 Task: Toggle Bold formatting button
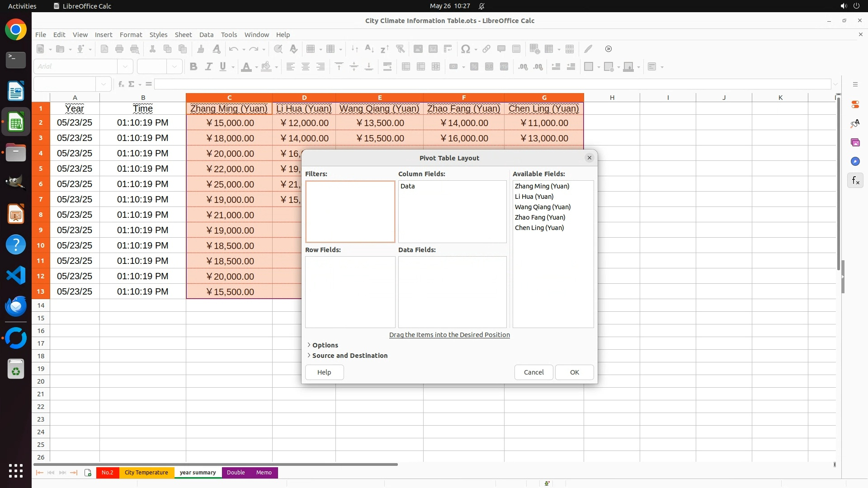tap(193, 67)
